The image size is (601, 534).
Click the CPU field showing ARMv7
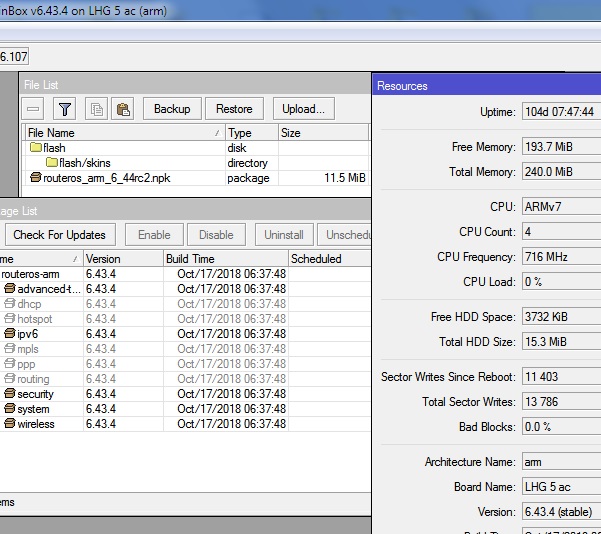click(x=561, y=207)
